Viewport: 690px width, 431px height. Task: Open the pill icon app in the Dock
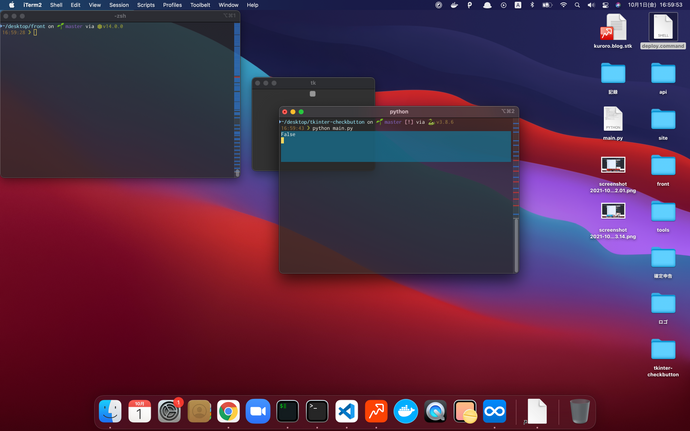pyautogui.click(x=465, y=411)
